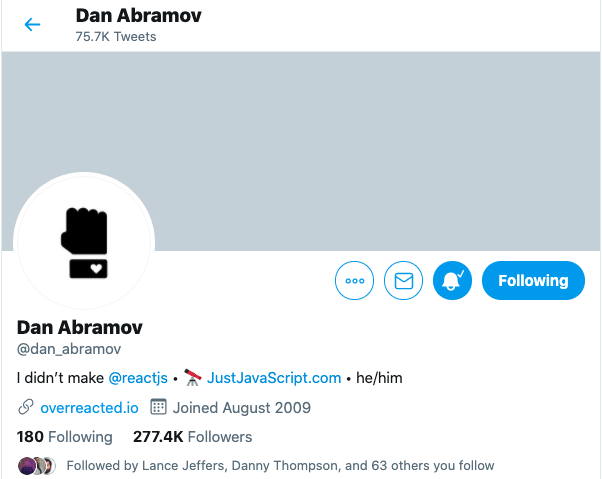The image size is (602, 479).
Task: Click the 75.7K Tweets count
Action: [x=116, y=36]
